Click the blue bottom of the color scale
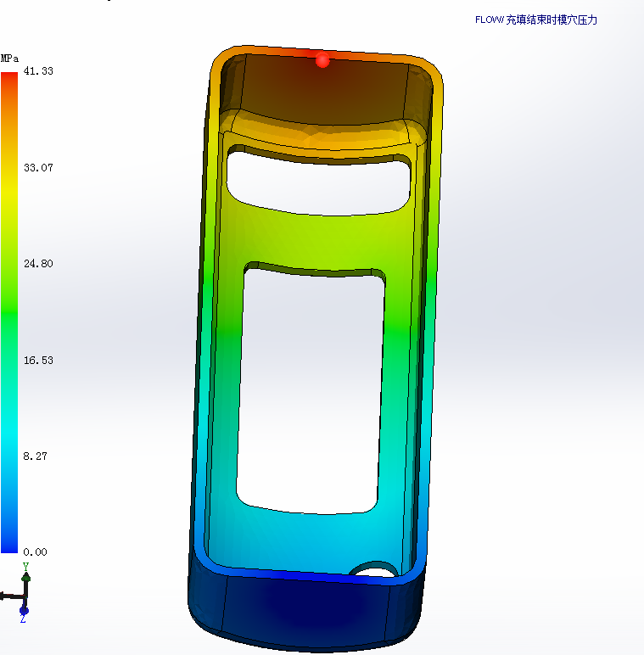This screenshot has width=644, height=655. point(9,543)
